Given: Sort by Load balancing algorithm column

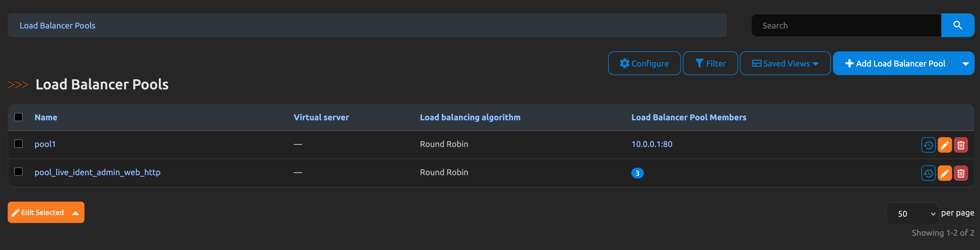Looking at the screenshot, I should coord(470,117).
